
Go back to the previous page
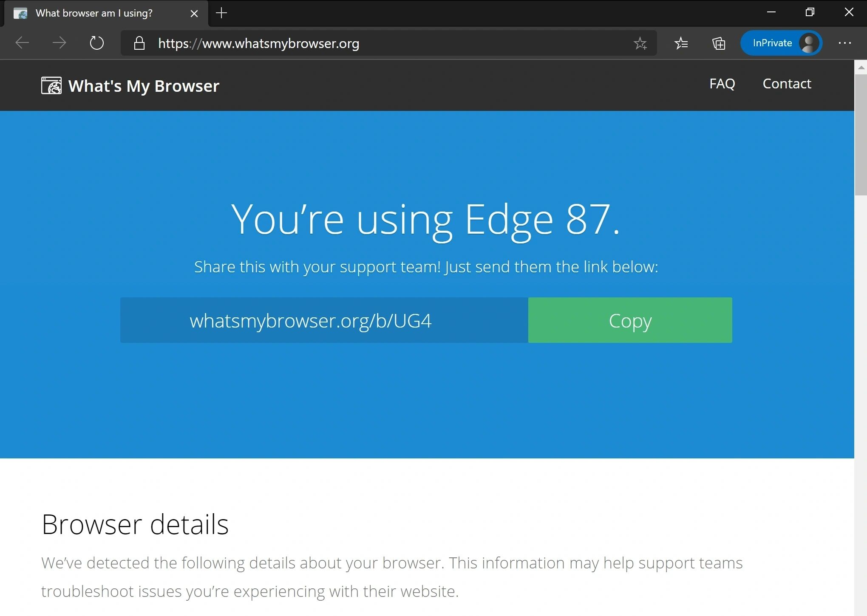(x=22, y=43)
